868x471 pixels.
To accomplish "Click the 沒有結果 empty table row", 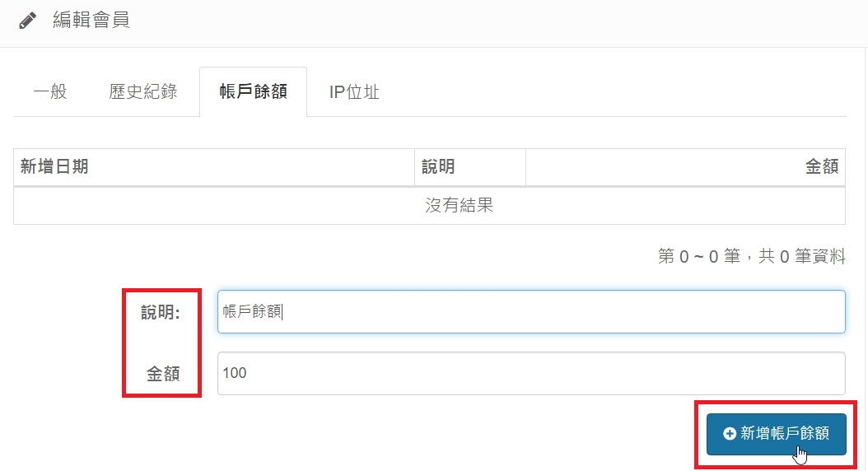I will pos(459,205).
